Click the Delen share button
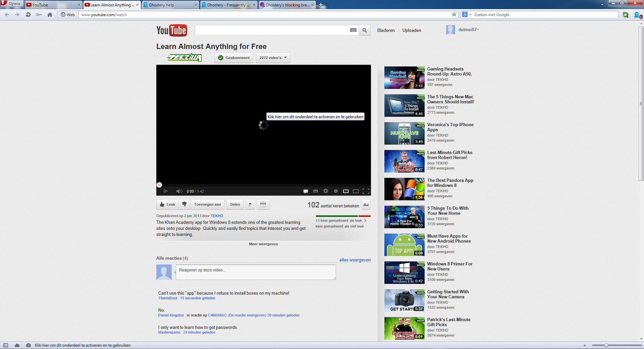This screenshot has width=644, height=349. coord(235,204)
